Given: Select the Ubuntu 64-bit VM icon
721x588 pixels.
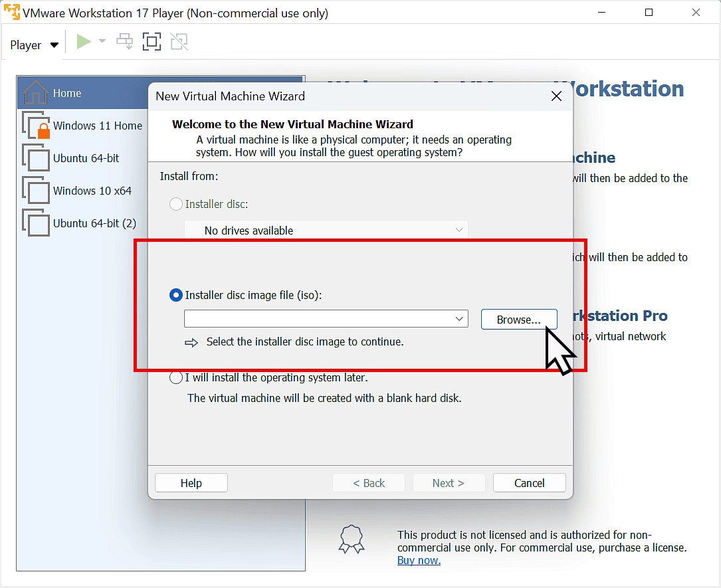Looking at the screenshot, I should pos(36,158).
